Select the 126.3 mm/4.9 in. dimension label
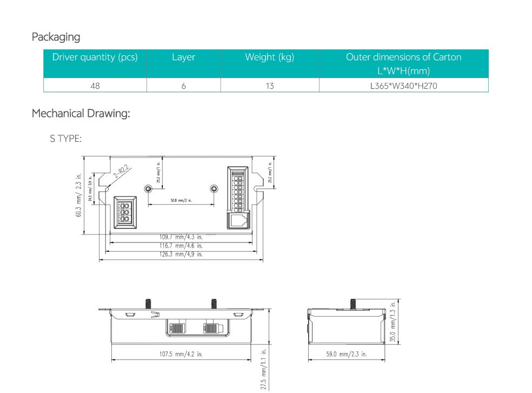Viewport: 532px width, 393px height. coord(181,254)
